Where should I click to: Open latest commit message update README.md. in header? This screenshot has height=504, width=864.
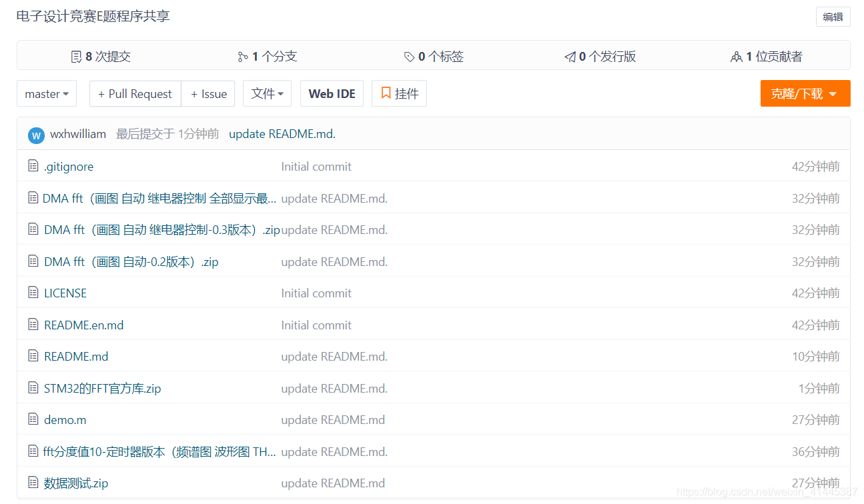[282, 134]
